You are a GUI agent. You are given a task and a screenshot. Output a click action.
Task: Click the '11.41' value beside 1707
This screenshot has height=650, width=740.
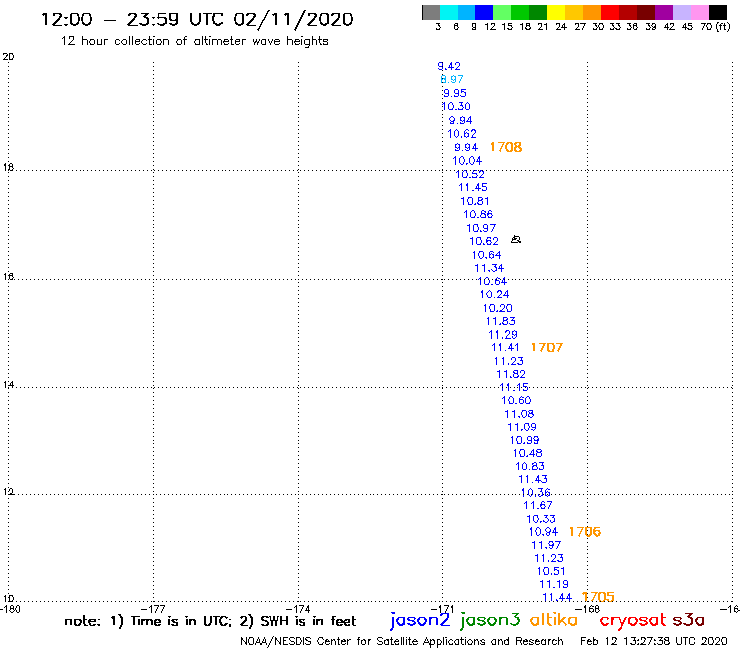[505, 347]
